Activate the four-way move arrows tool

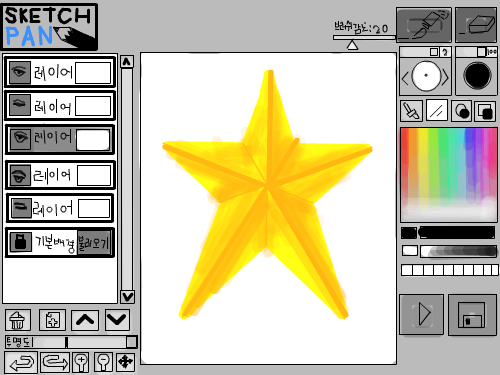(x=126, y=362)
